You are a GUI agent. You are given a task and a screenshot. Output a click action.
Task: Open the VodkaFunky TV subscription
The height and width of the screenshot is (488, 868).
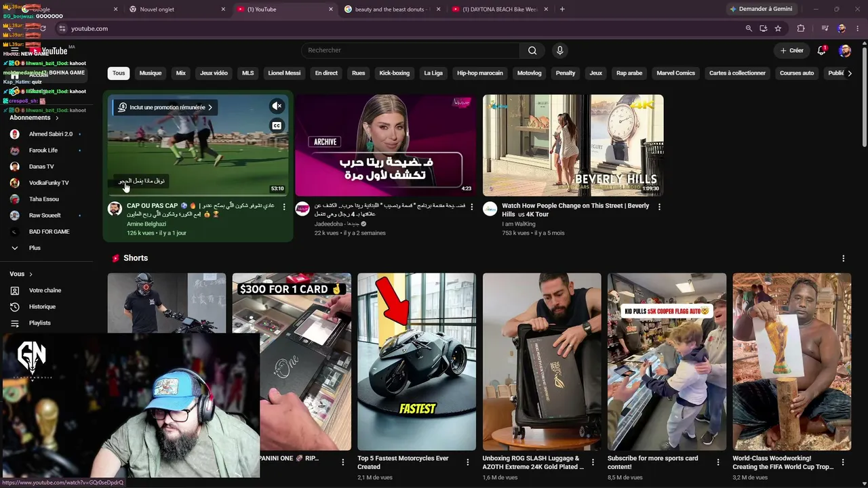[x=47, y=183]
